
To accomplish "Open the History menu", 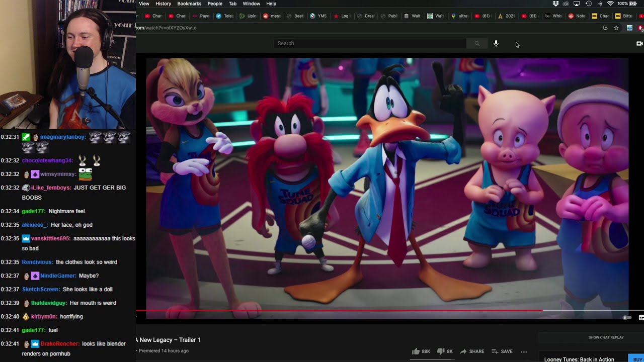I will click(163, 4).
